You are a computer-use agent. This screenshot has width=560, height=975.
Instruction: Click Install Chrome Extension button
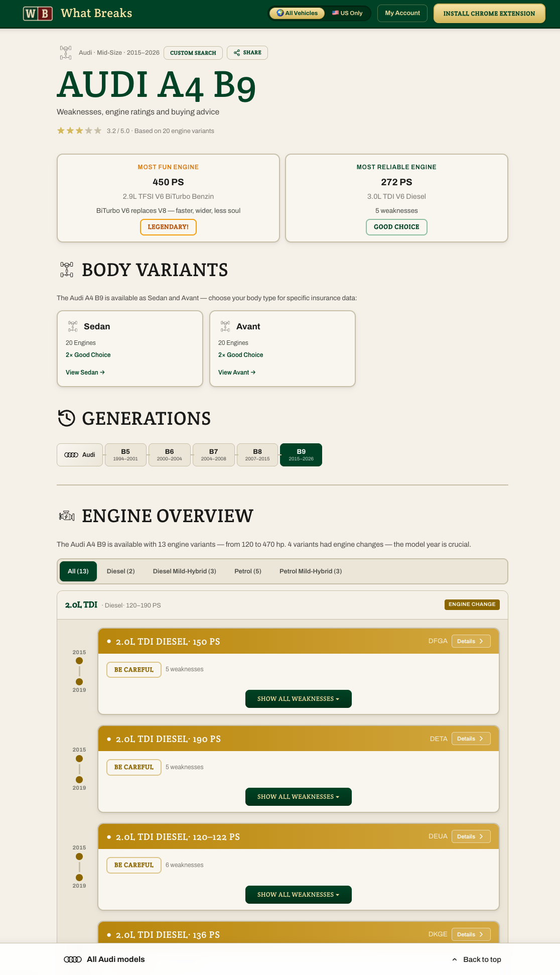pyautogui.click(x=489, y=14)
